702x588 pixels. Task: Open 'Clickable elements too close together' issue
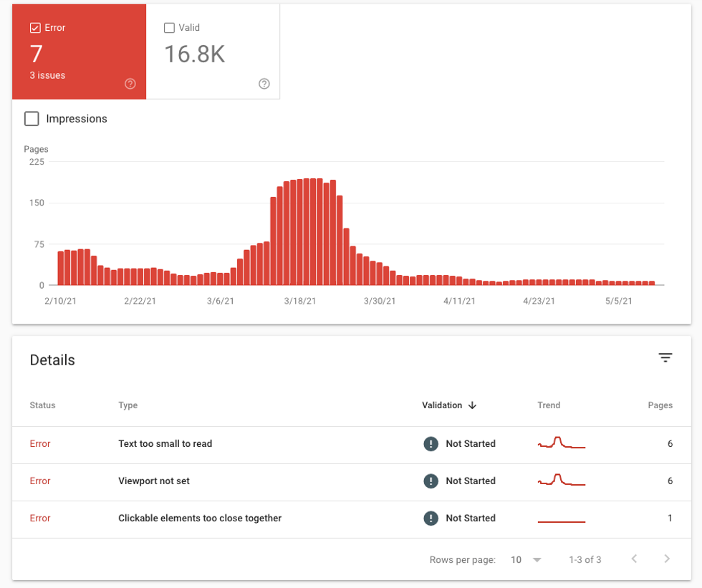pyautogui.click(x=200, y=519)
